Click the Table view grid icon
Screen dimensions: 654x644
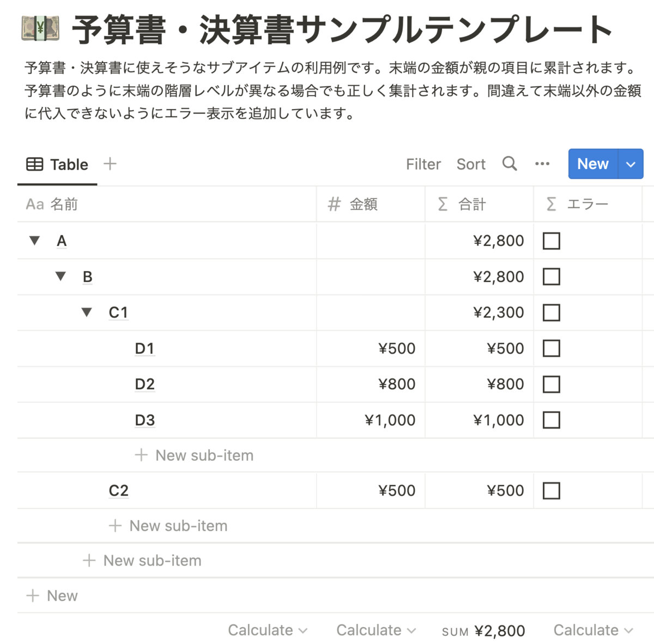[34, 164]
